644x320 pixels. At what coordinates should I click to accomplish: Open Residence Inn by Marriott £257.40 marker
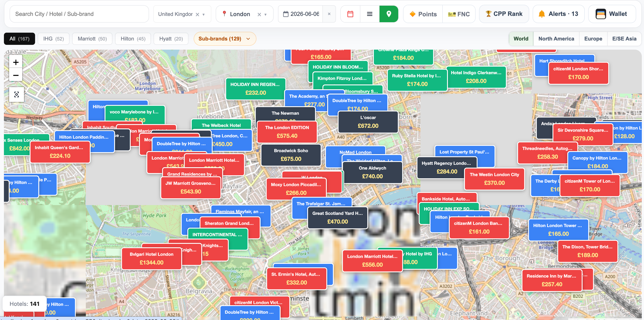[552, 280]
